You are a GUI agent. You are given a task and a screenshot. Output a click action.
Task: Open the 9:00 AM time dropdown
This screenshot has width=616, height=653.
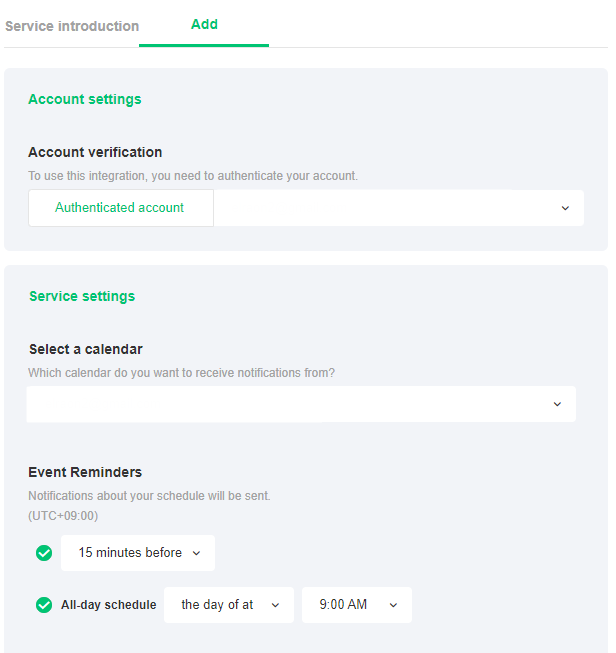[343, 605]
